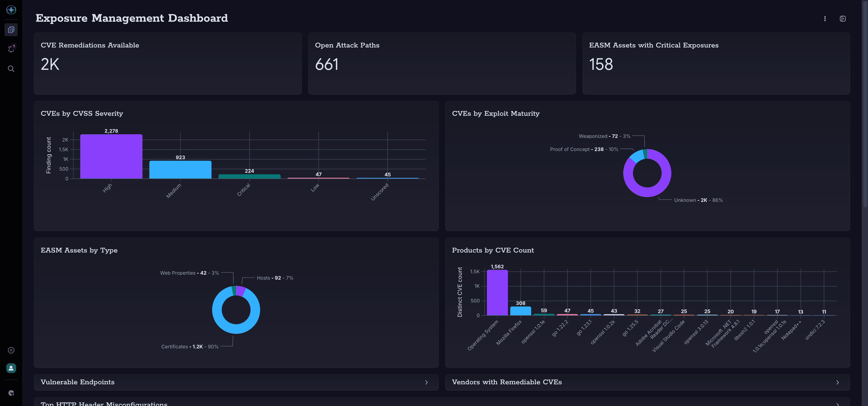
Task: Click the Medium severity blue bar
Action: [180, 170]
